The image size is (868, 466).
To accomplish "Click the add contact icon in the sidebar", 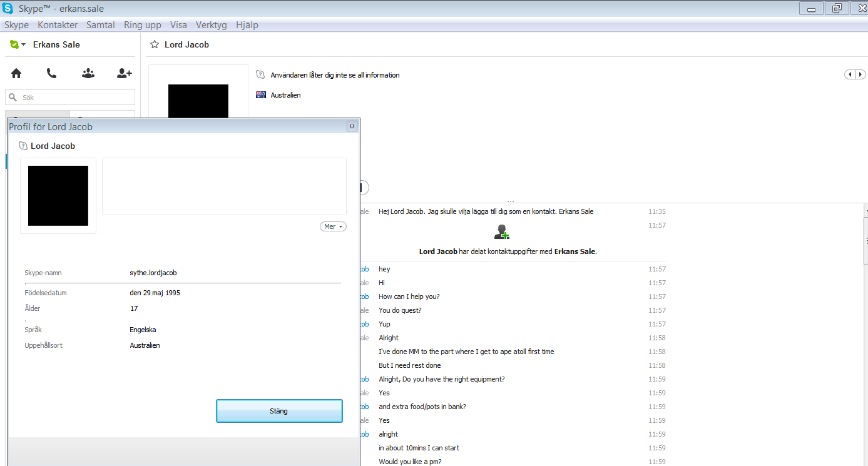I will (x=125, y=73).
